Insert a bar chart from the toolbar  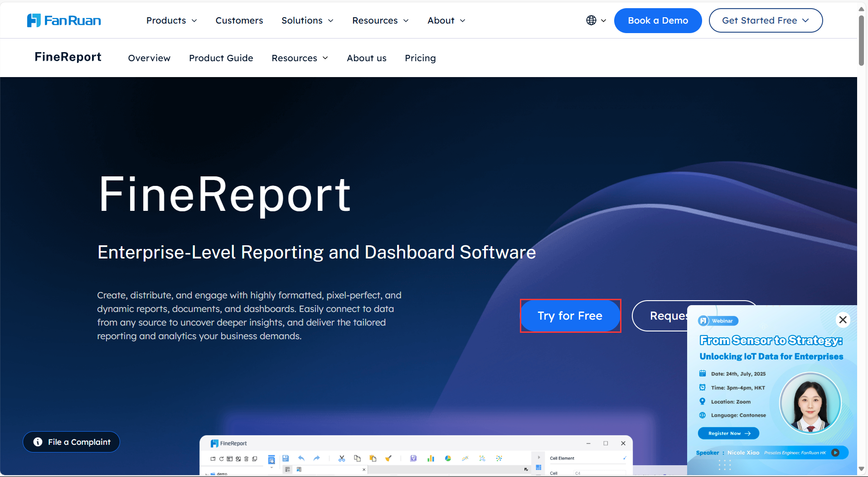coord(430,458)
